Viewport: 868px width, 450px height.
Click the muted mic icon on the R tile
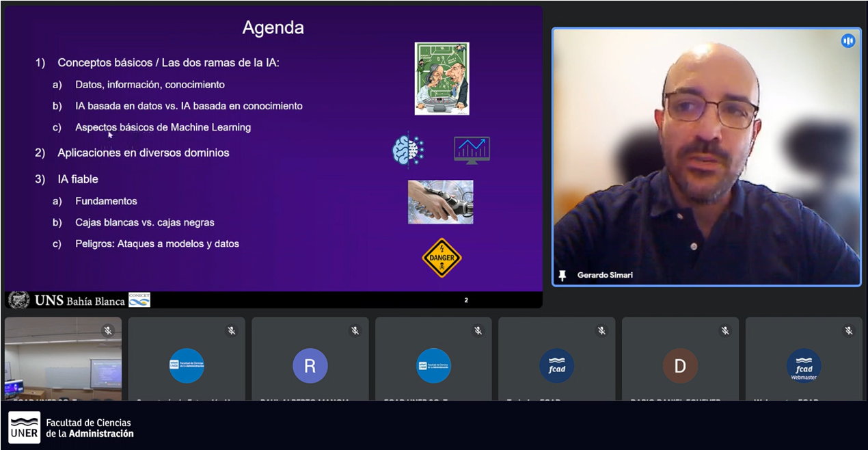(x=355, y=331)
